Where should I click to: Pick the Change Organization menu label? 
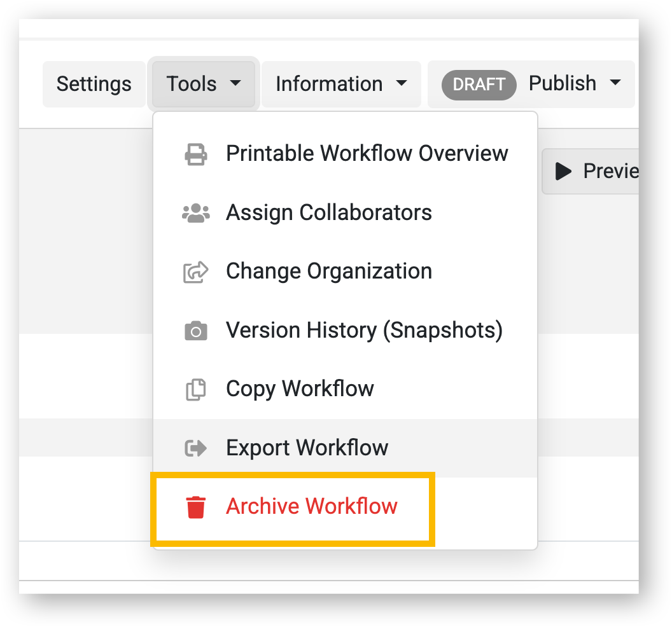point(328,272)
